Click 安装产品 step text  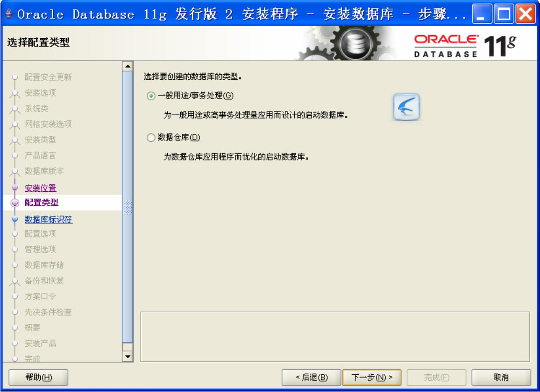tap(40, 343)
